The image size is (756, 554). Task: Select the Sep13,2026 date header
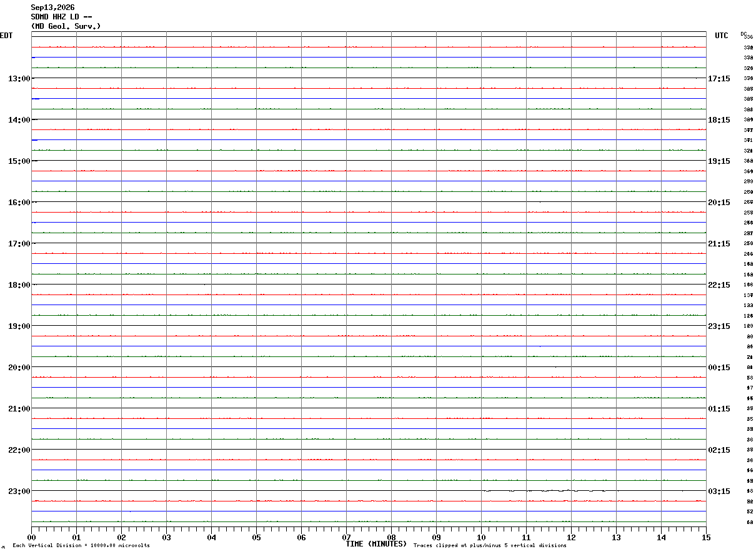click(x=53, y=8)
